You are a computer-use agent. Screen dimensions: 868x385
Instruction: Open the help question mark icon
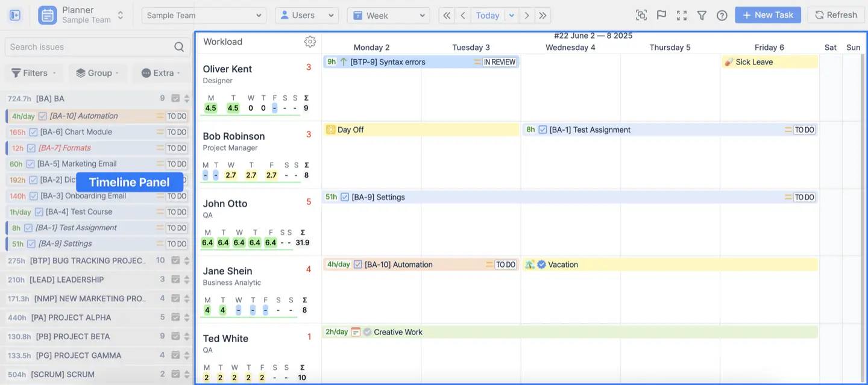coord(722,15)
